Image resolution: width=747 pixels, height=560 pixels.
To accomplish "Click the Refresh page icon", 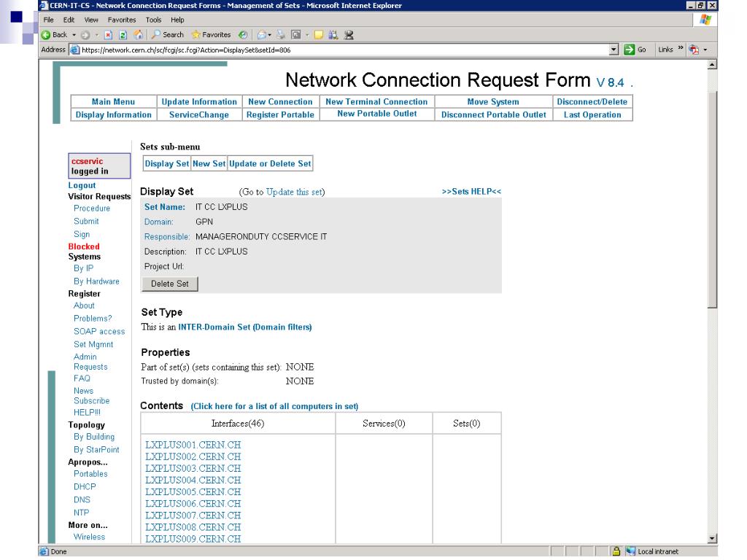I will (x=123, y=35).
